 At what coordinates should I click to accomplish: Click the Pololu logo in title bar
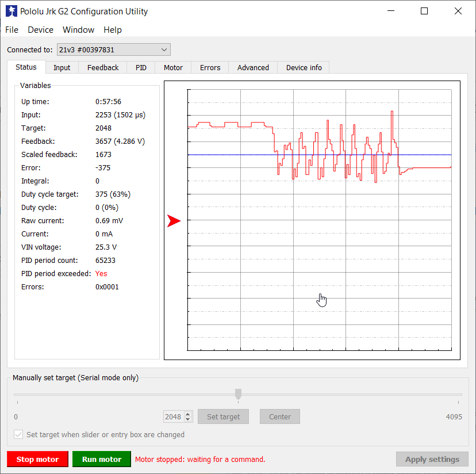11,11
